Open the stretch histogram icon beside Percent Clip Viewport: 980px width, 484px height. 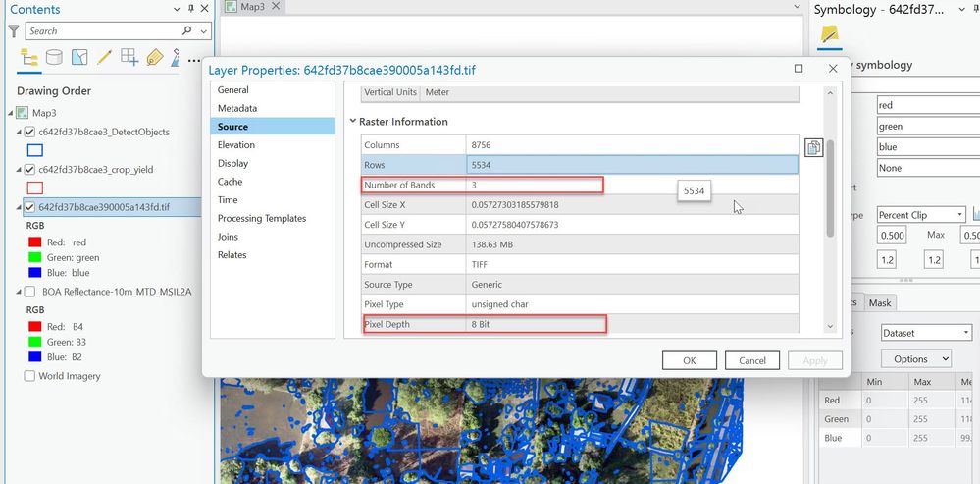pyautogui.click(x=976, y=215)
